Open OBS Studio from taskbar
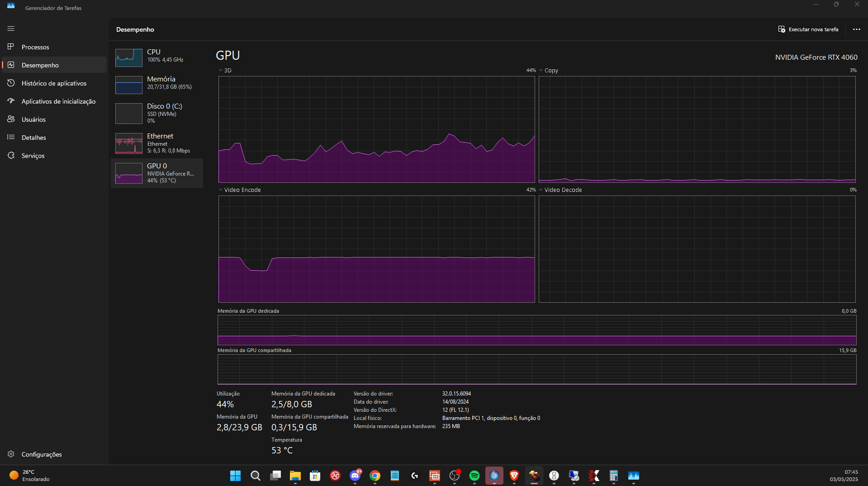The width and height of the screenshot is (868, 486). click(x=455, y=476)
